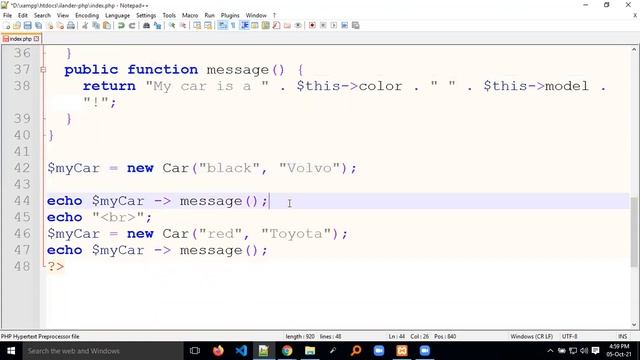Save the recorded macro icon

point(356,25)
